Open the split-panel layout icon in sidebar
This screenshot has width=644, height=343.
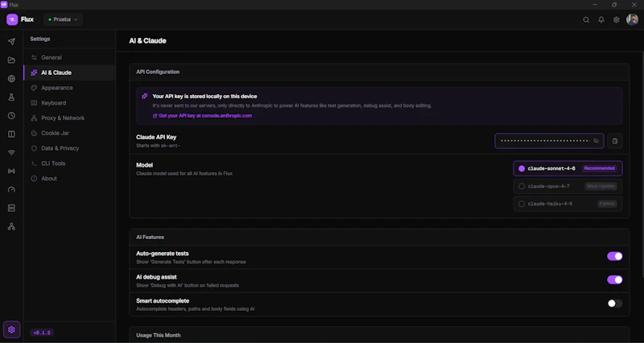tap(11, 134)
